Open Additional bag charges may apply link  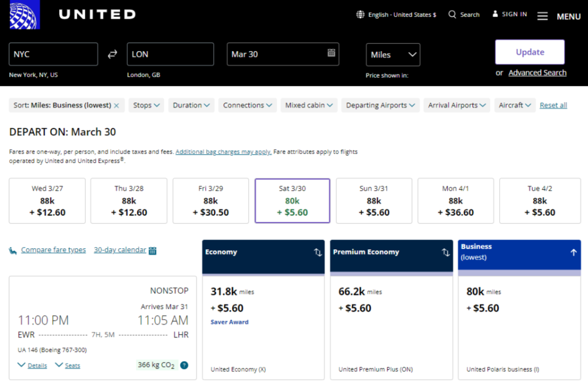224,152
